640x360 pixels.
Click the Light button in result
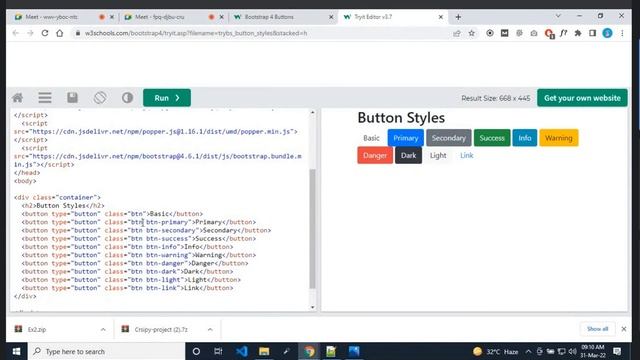[438, 156]
